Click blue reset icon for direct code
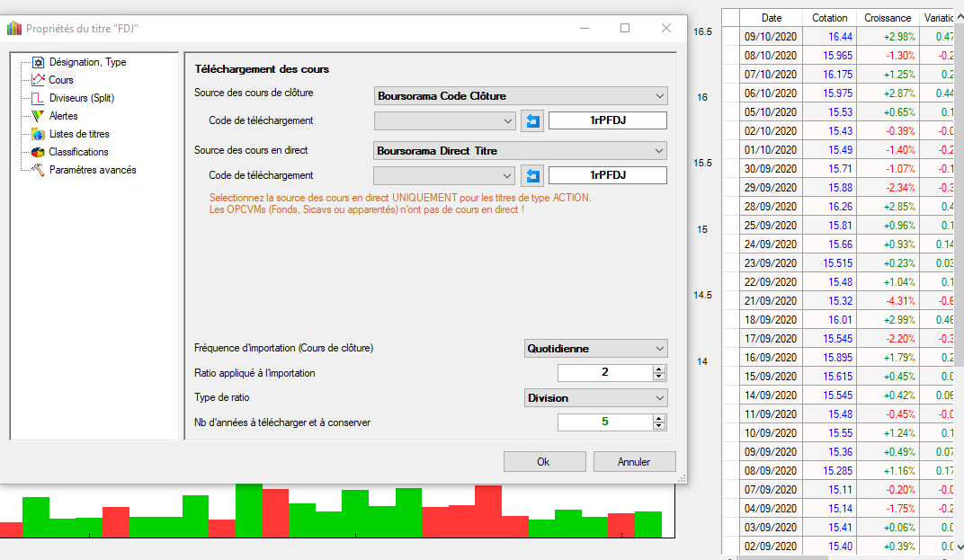This screenshot has height=560, width=964. pyautogui.click(x=532, y=175)
